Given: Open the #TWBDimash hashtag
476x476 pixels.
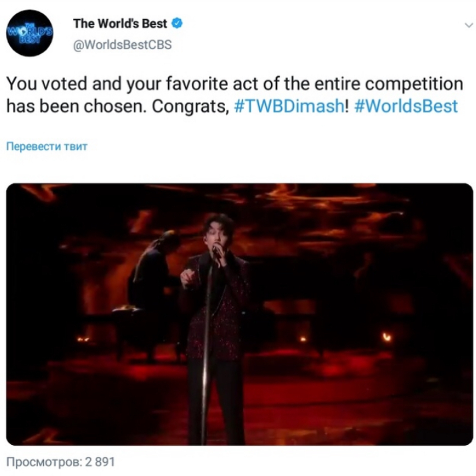Looking at the screenshot, I should tap(289, 106).
